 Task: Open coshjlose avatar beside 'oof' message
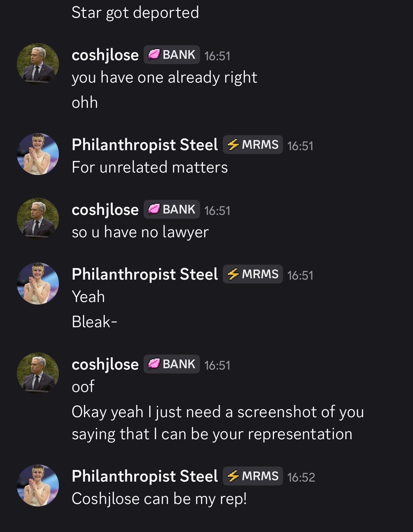point(38,373)
